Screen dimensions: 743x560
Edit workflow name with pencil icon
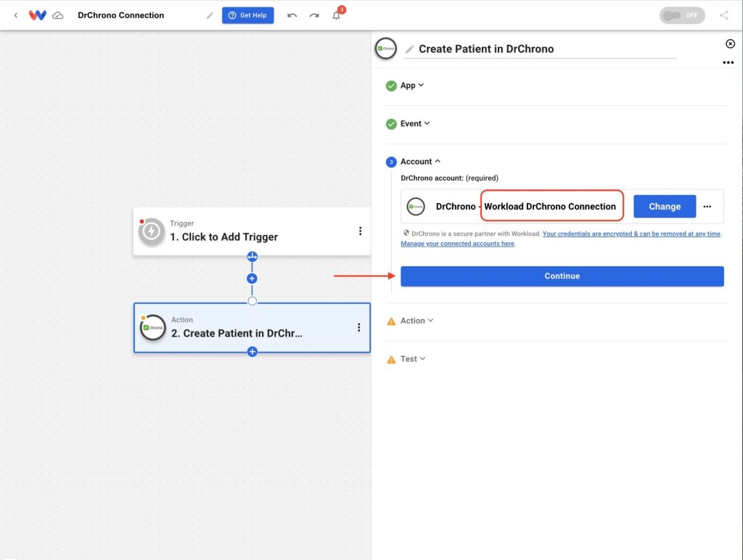[x=210, y=15]
